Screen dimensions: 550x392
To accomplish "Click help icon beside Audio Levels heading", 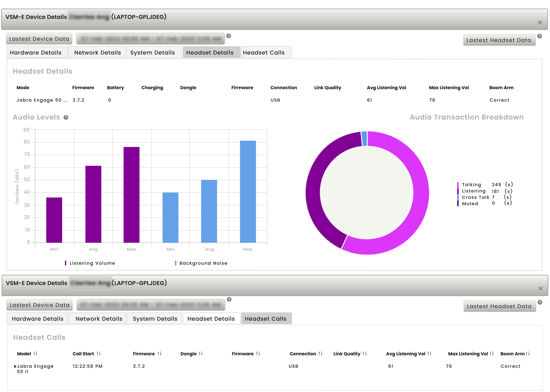I will (66, 118).
